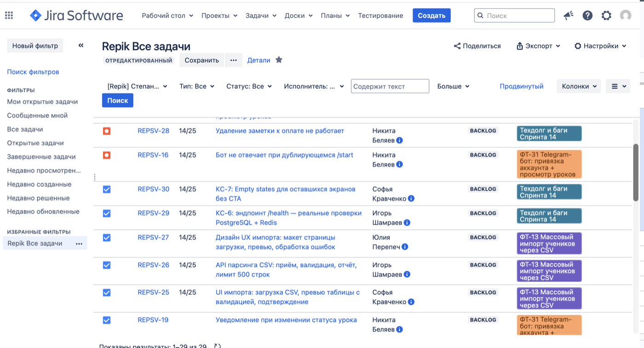Image resolution: width=644 pixels, height=348 pixels.
Task: Click the Сохранить button
Action: [201, 60]
